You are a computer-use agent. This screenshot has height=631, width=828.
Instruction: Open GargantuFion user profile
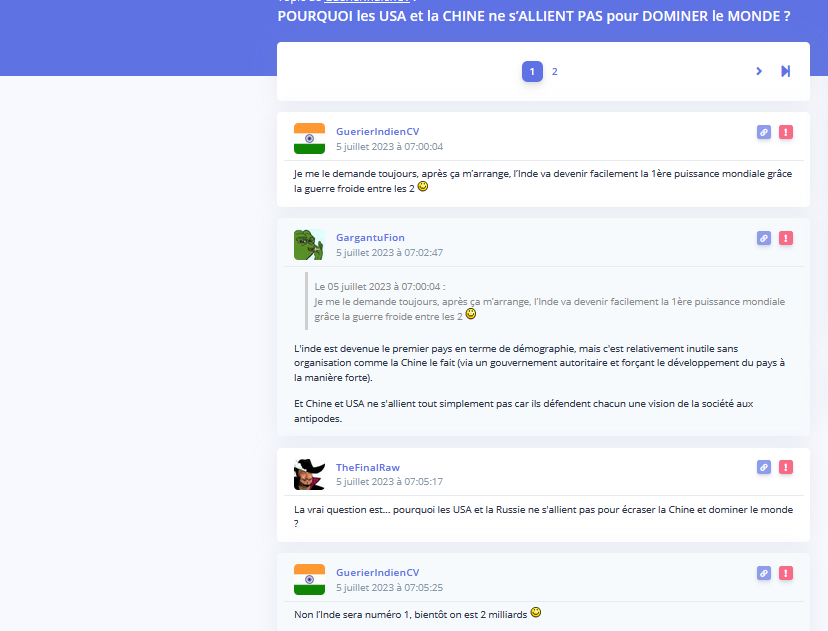pyautogui.click(x=370, y=238)
